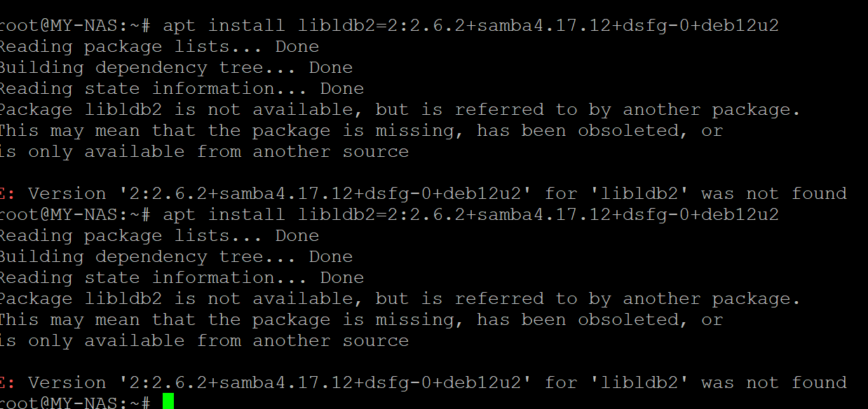Click the second apt install command text

tap(470, 215)
